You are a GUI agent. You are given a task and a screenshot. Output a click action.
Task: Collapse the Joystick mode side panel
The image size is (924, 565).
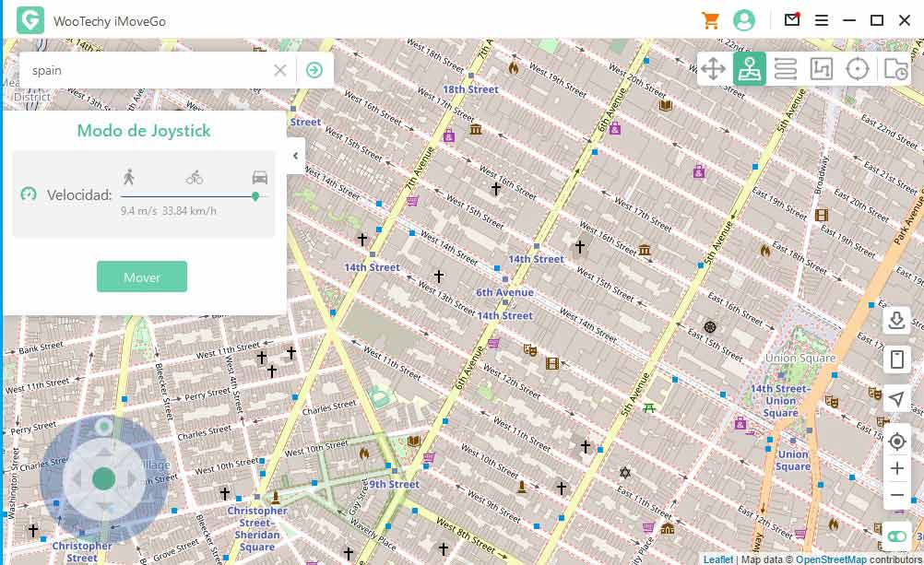pos(296,156)
